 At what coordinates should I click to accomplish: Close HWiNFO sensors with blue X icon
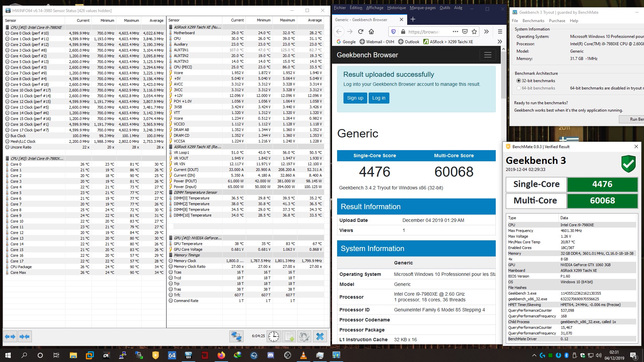coord(320,337)
